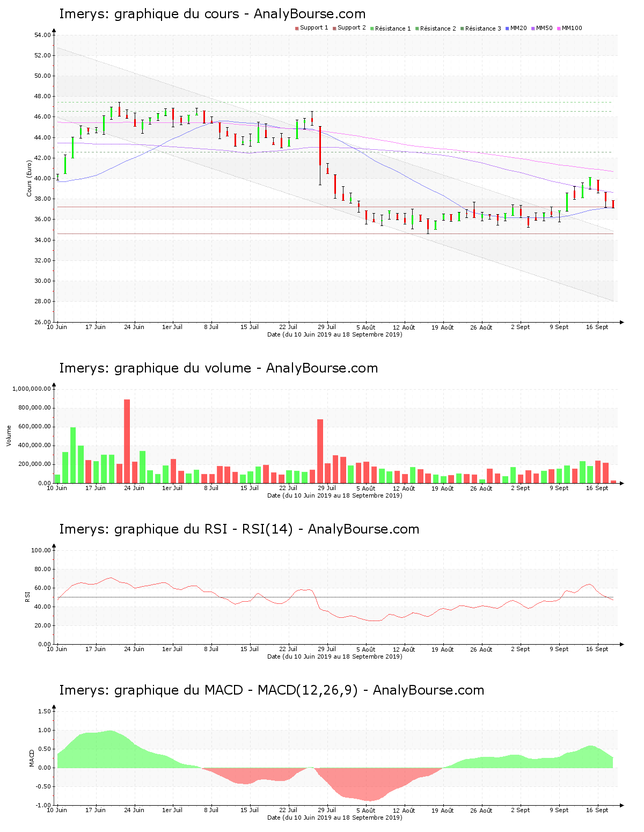This screenshot has height=832, width=644.
Task: Click the '16 Sept' tick label on the price chart
Action: [597, 327]
